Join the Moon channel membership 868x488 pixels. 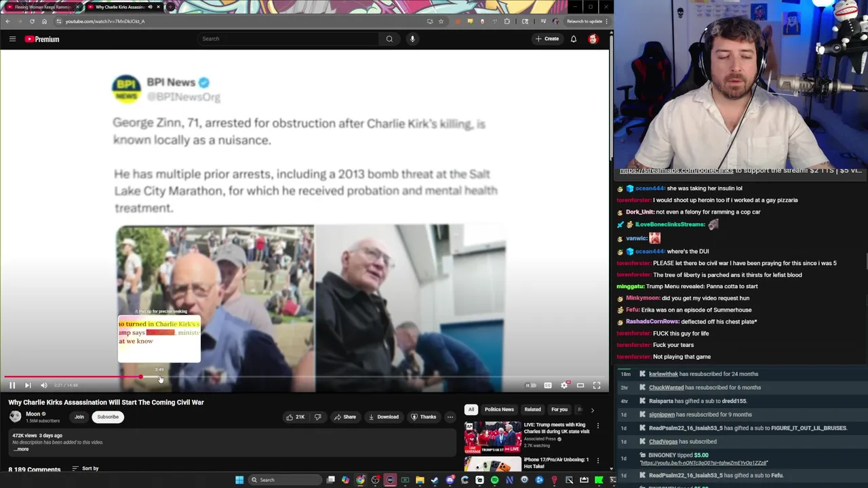79,417
